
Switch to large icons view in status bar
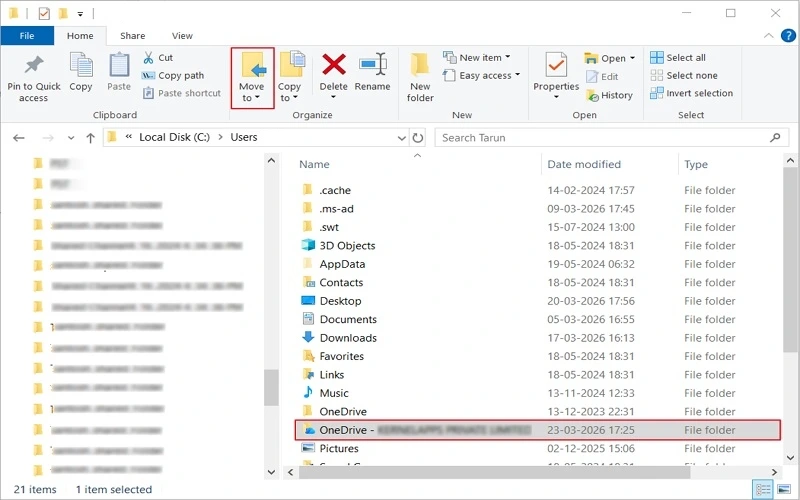point(783,490)
